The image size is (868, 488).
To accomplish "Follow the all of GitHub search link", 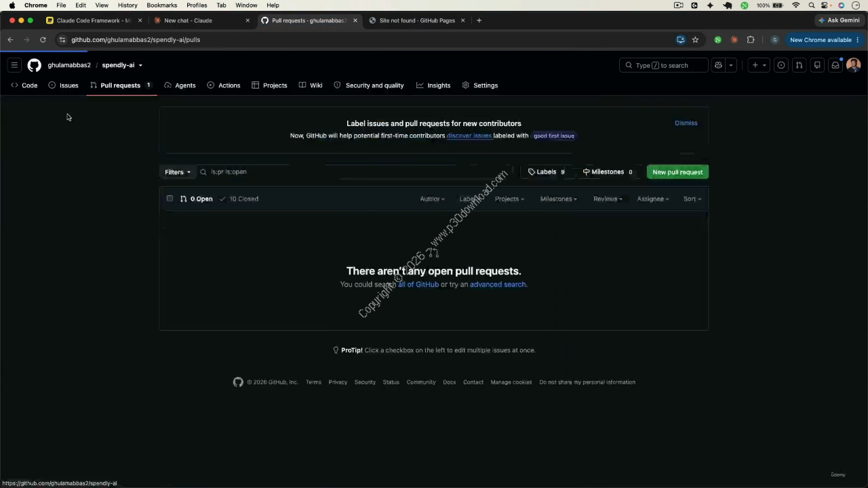I will click(418, 285).
